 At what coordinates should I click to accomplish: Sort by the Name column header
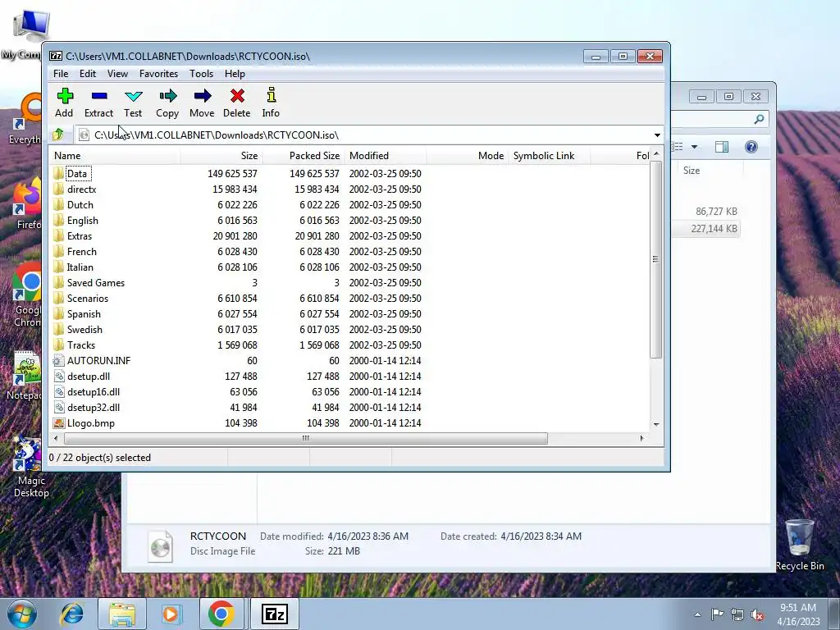point(115,156)
